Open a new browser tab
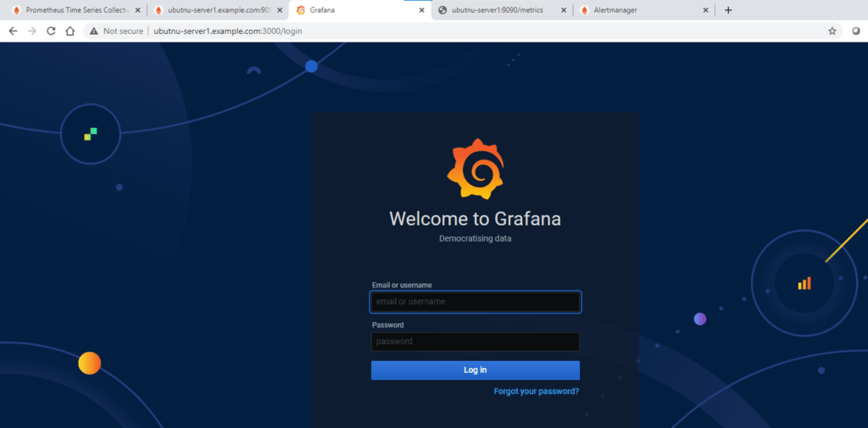 pos(728,10)
